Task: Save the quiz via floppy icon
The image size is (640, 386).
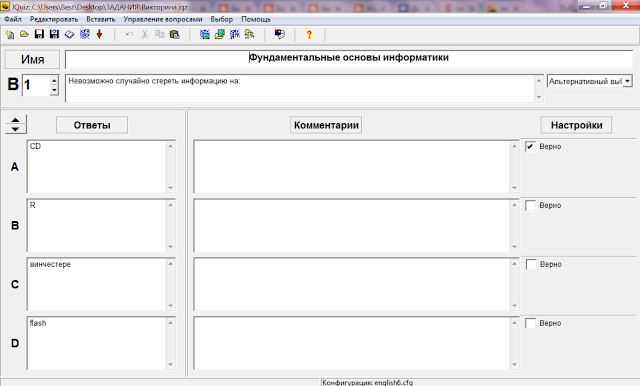Action: [x=39, y=35]
